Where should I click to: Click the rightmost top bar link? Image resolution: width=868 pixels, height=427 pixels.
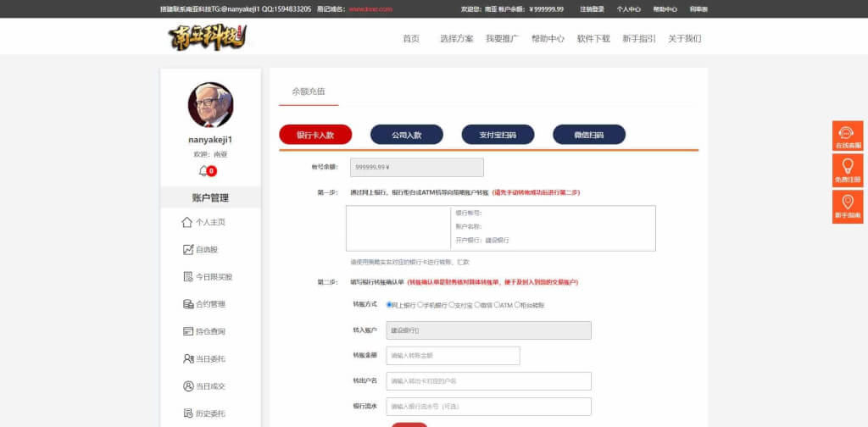[698, 8]
